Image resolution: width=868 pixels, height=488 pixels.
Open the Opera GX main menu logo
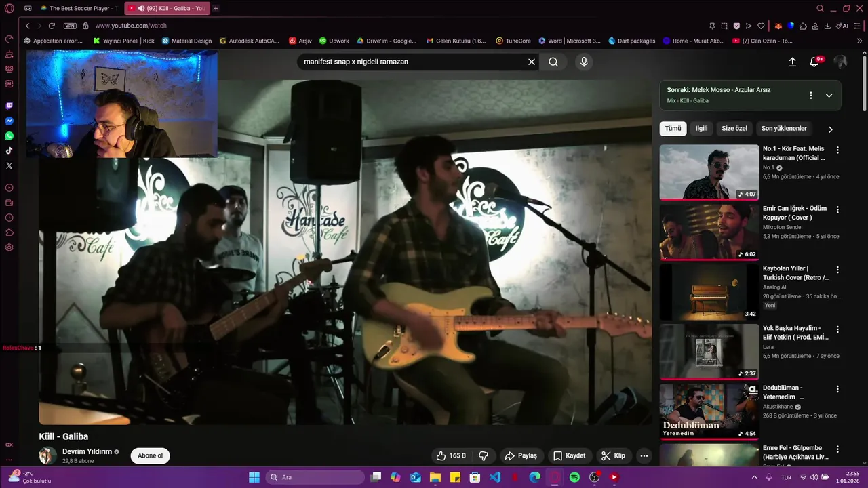(9, 8)
